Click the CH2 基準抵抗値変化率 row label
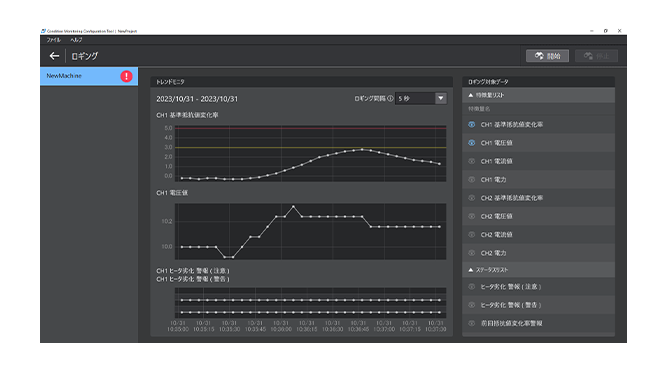The image size is (666, 370). [512, 198]
